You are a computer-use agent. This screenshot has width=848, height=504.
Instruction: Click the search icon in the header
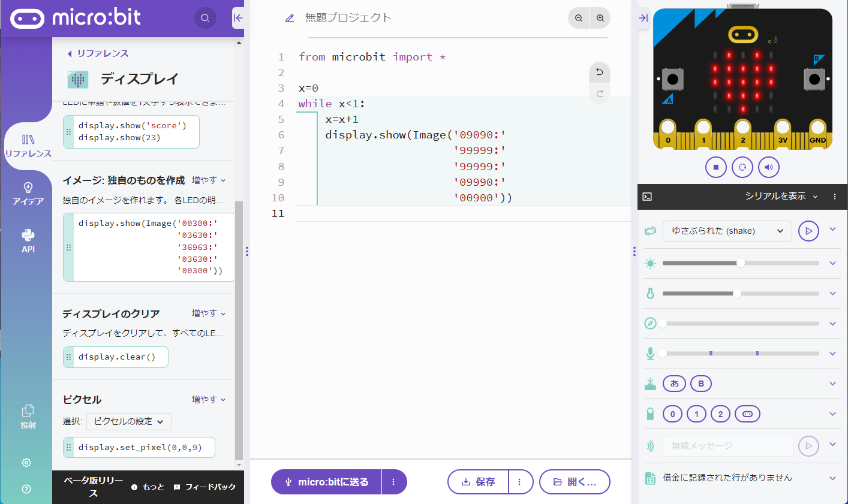point(205,18)
